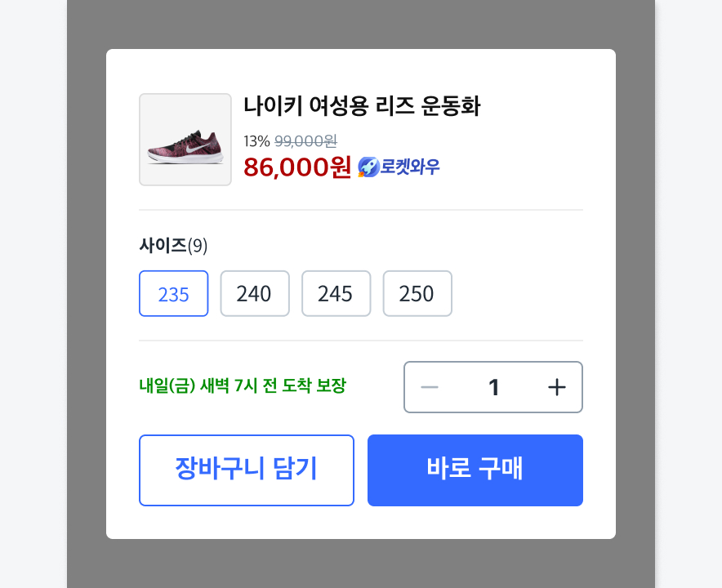This screenshot has width=722, height=588.
Task: Select size 235
Action: click(174, 294)
